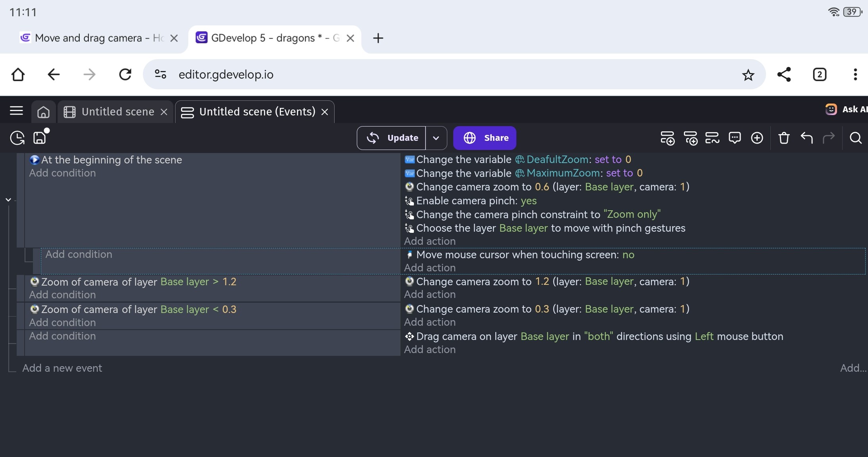Save the project with floppy disk icon
The width and height of the screenshot is (868, 457).
(40, 138)
